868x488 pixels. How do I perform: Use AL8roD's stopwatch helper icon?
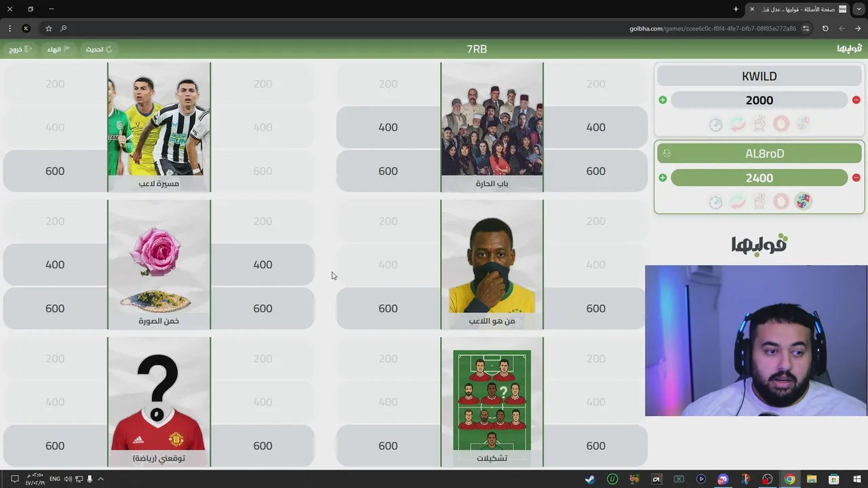pos(715,202)
